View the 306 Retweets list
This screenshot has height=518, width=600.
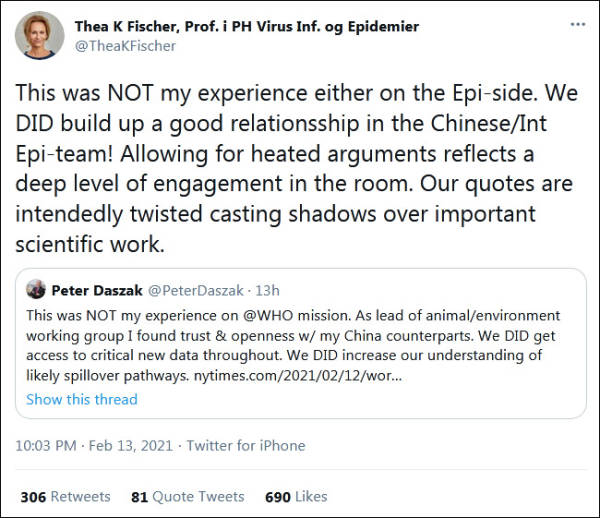coord(67,496)
